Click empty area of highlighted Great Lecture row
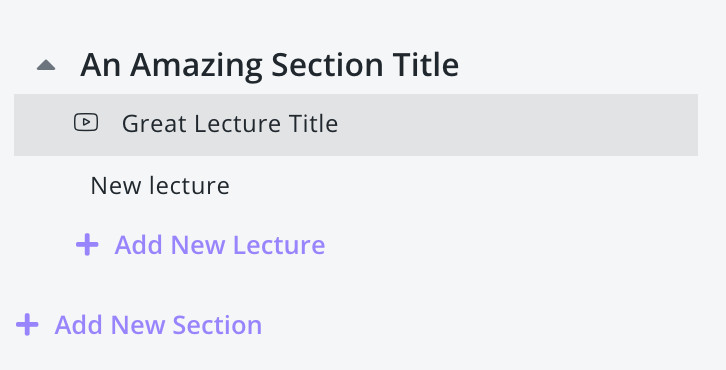The image size is (726, 370). (509, 125)
